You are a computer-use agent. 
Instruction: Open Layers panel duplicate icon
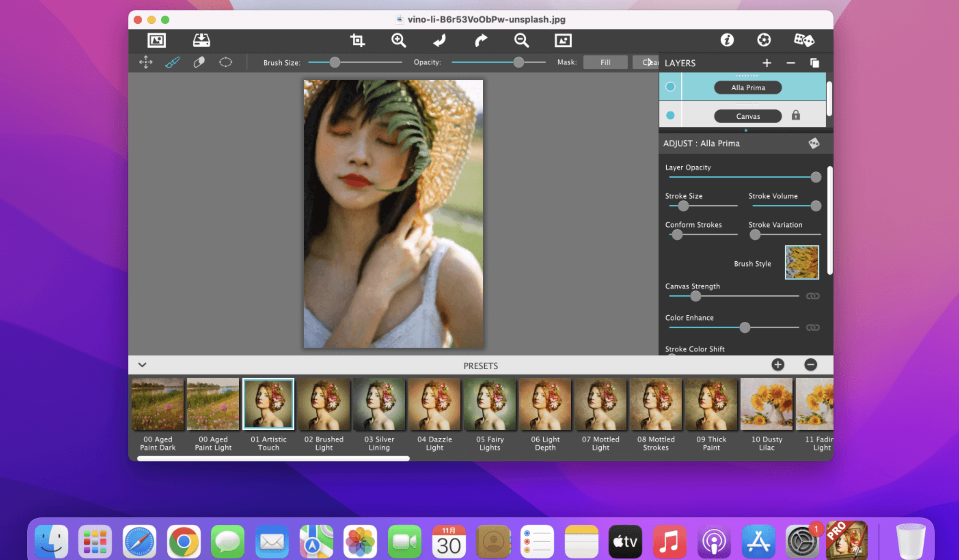[814, 62]
